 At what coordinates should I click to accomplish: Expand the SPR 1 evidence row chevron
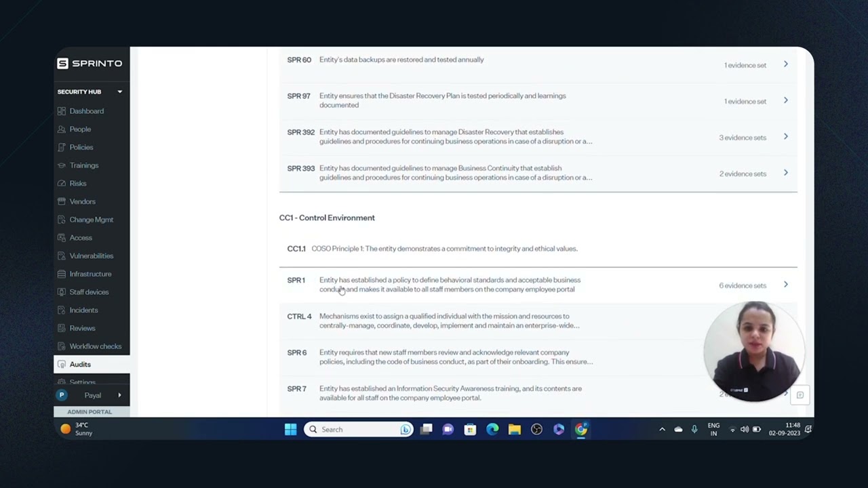[786, 285]
